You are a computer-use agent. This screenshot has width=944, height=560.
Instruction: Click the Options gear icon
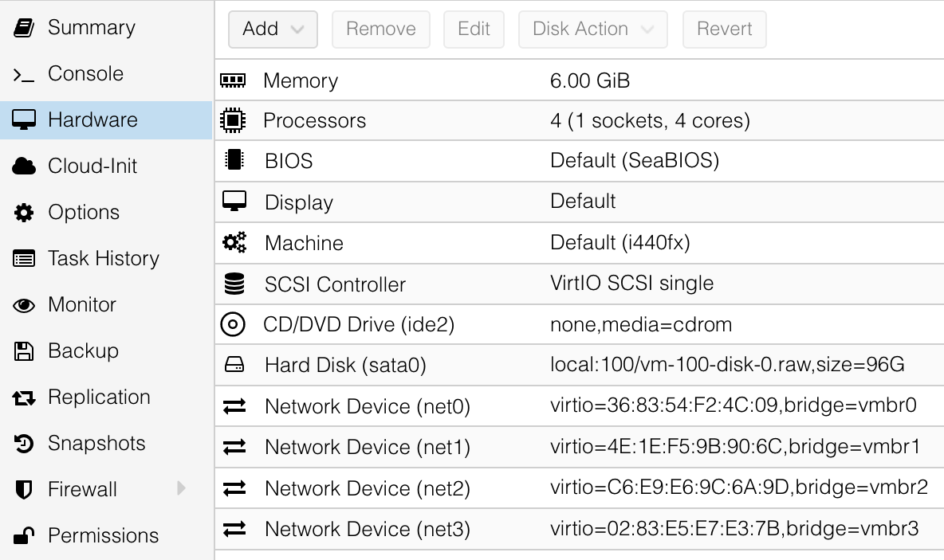tap(23, 213)
